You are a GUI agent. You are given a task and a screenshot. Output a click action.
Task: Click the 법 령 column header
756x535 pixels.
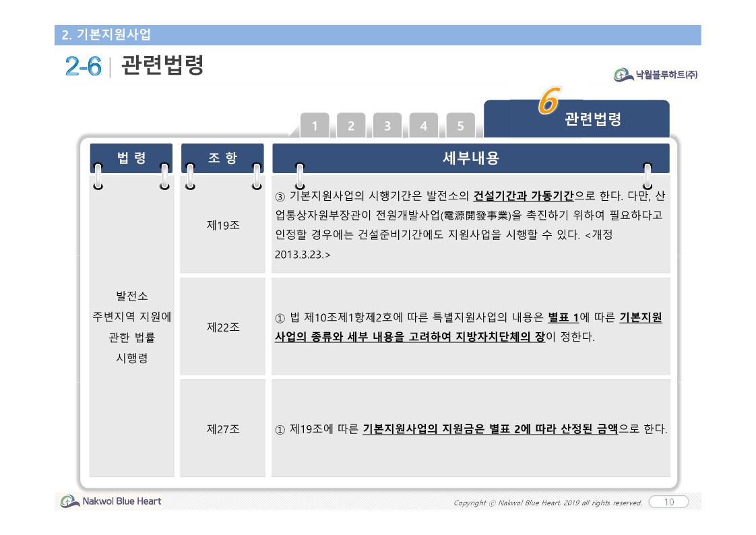(x=131, y=158)
